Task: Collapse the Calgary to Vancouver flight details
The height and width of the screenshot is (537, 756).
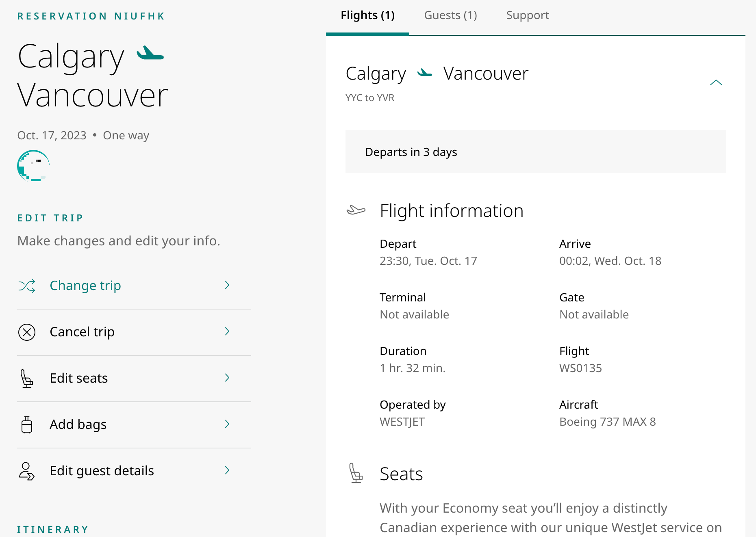Action: click(x=717, y=83)
